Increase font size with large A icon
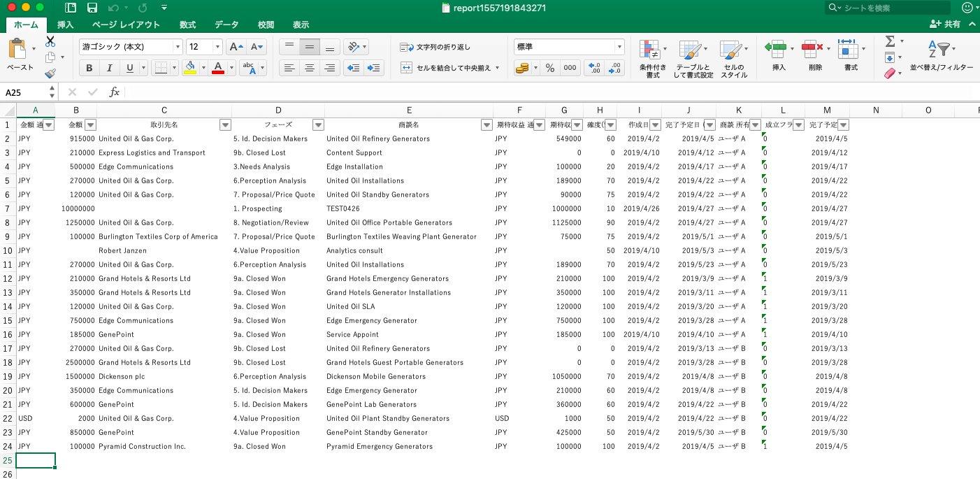 coord(236,47)
